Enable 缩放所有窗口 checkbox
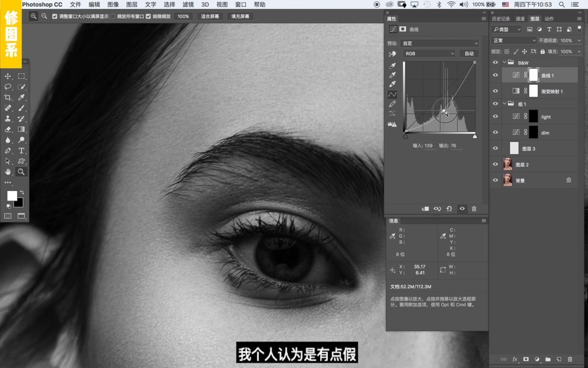Screen dimensions: 588x368 (x=113, y=16)
